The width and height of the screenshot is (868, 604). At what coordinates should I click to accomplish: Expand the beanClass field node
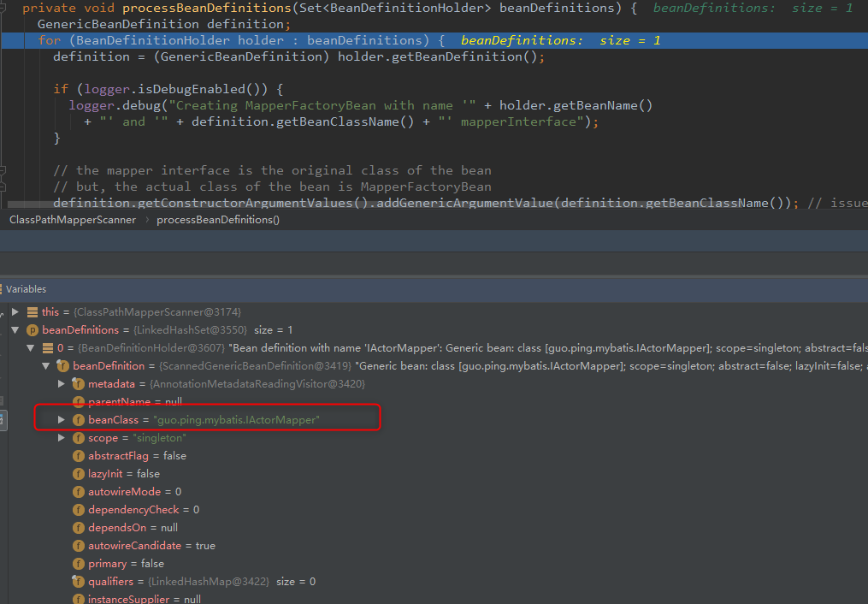[x=62, y=420]
